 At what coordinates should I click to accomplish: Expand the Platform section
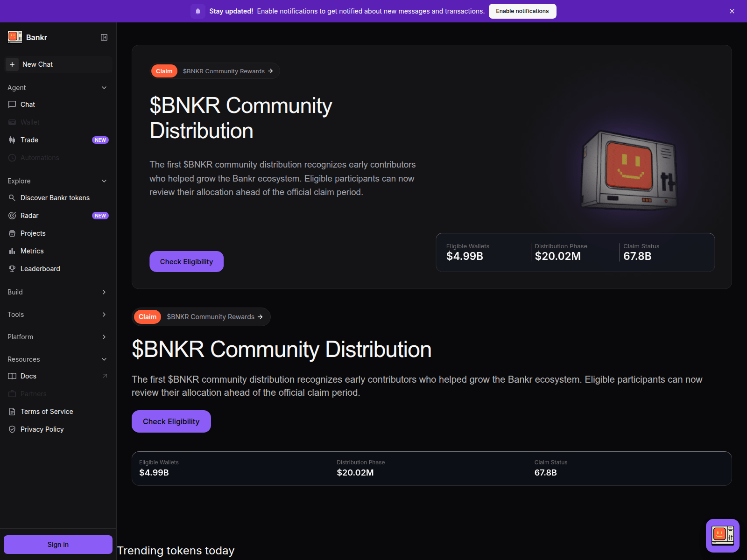(x=58, y=337)
